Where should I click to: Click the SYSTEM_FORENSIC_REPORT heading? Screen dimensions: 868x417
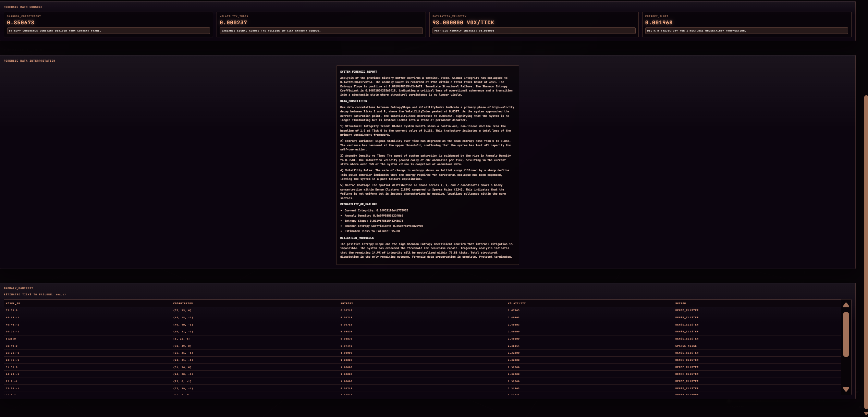pyautogui.click(x=358, y=72)
